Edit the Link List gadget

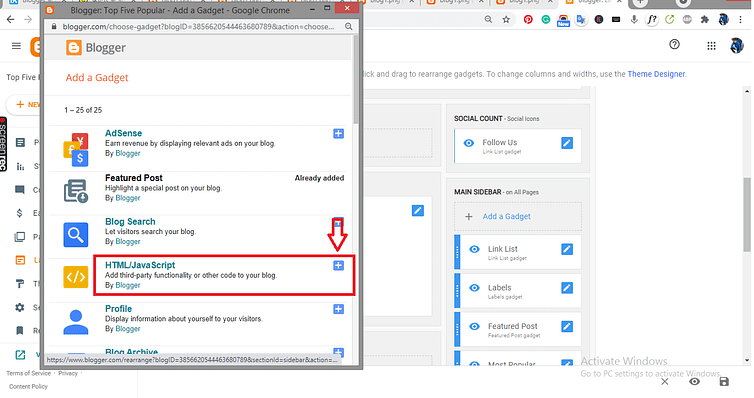tap(567, 249)
